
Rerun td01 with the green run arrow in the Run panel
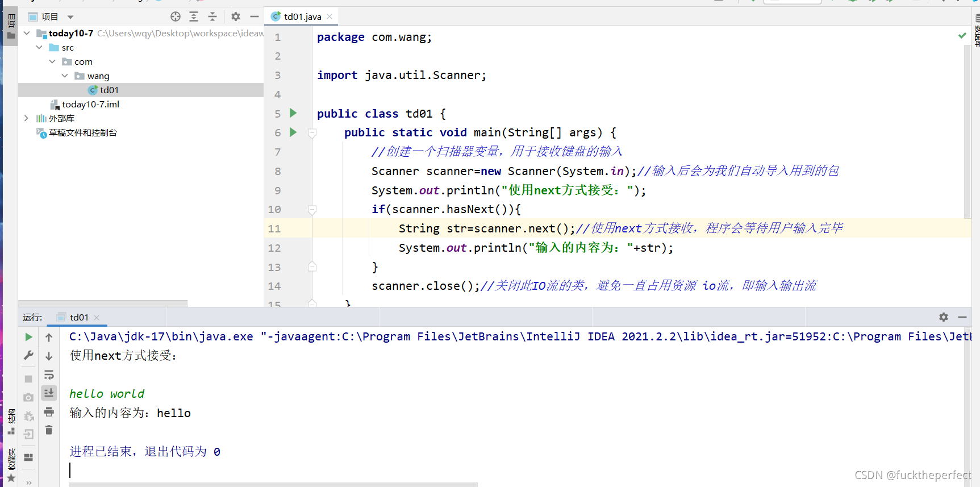click(x=28, y=337)
